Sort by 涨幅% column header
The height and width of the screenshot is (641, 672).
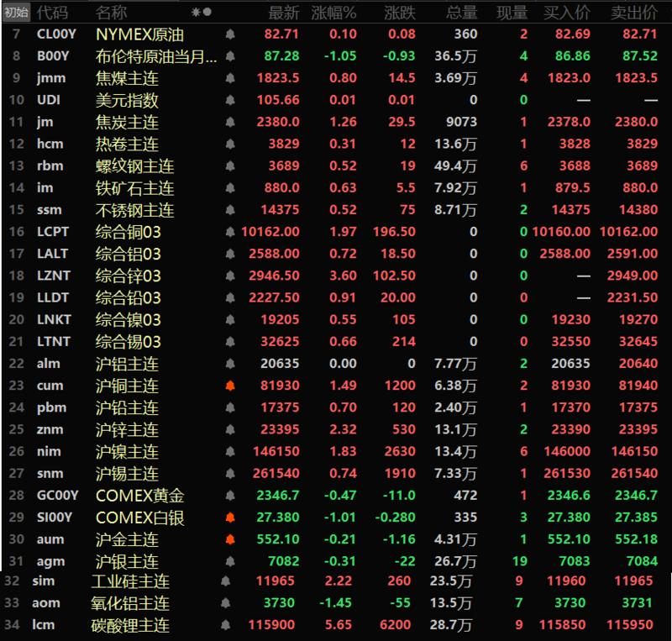[x=333, y=13]
